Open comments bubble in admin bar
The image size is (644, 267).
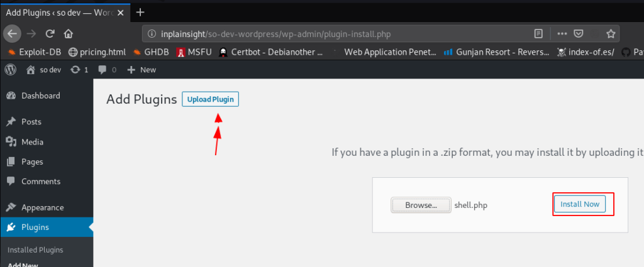107,70
